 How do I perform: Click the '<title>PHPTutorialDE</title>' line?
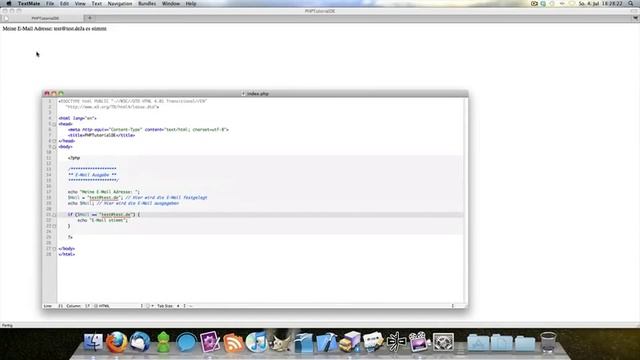[x=101, y=135]
